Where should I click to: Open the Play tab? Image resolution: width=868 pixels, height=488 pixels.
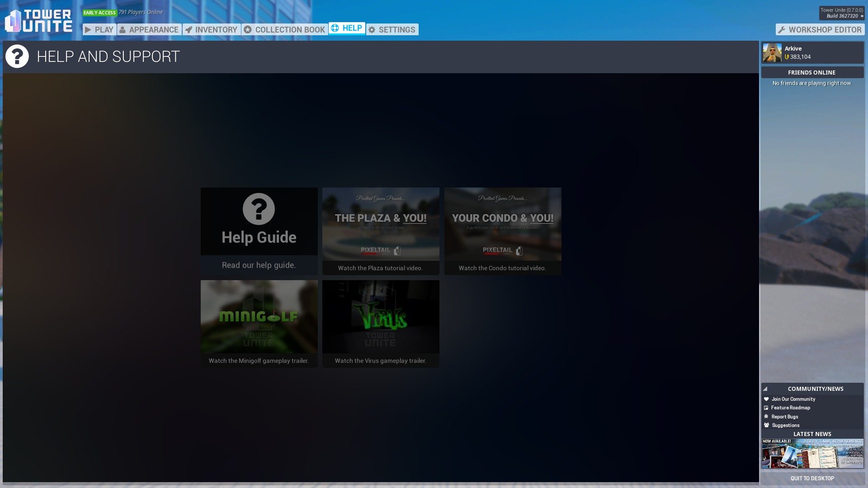tap(99, 30)
